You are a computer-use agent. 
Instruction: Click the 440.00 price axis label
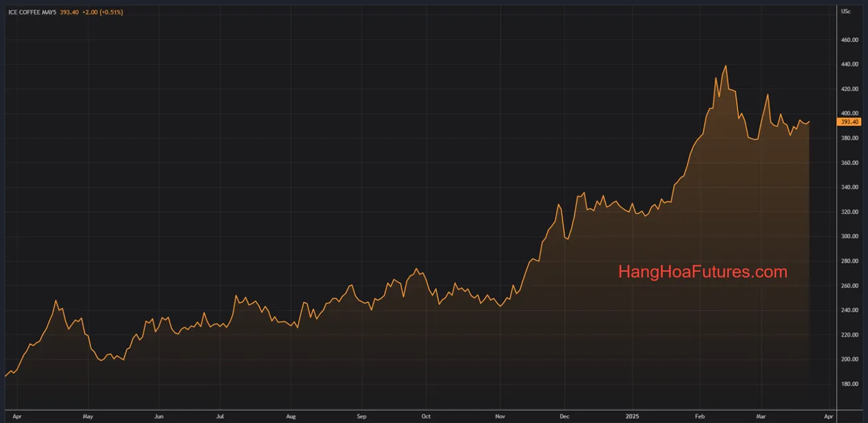pyautogui.click(x=849, y=65)
